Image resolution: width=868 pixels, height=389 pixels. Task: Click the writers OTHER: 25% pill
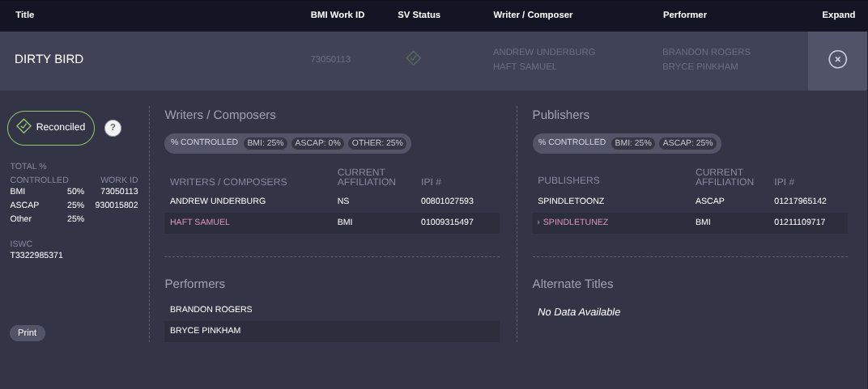pos(377,143)
